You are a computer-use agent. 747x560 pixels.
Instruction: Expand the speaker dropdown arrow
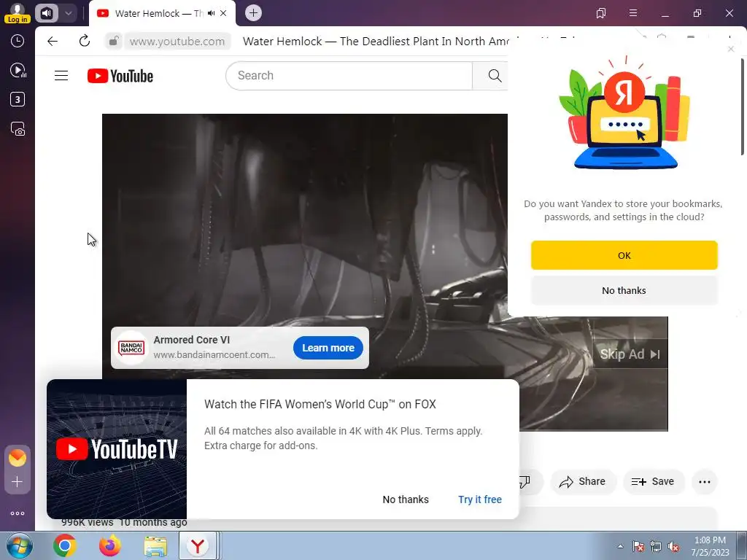[x=68, y=13]
